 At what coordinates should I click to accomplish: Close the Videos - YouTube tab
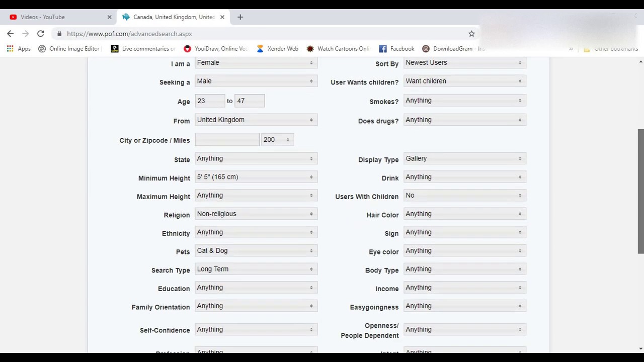point(109,17)
